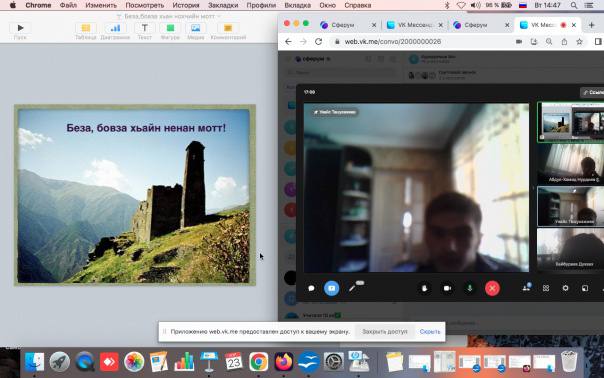Toggle camera in the call toolbar
This screenshot has height=378, width=604.
coord(447,288)
